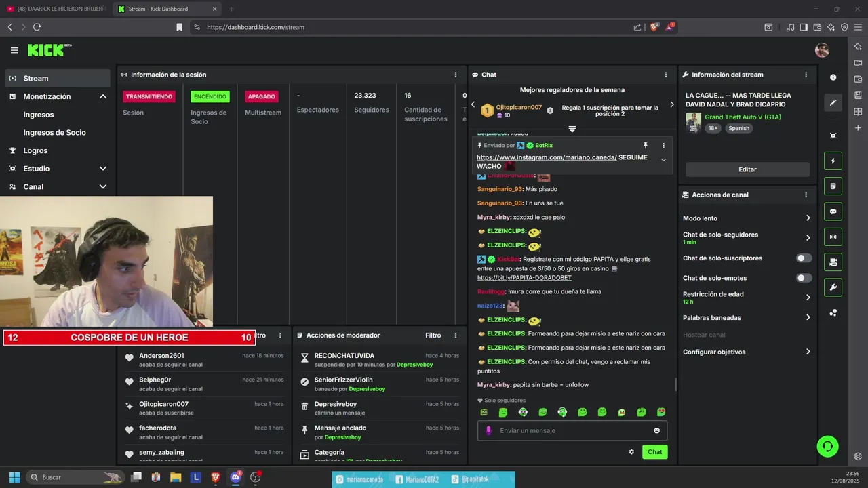Expand the Estudio section
868x488 pixels.
(103, 169)
